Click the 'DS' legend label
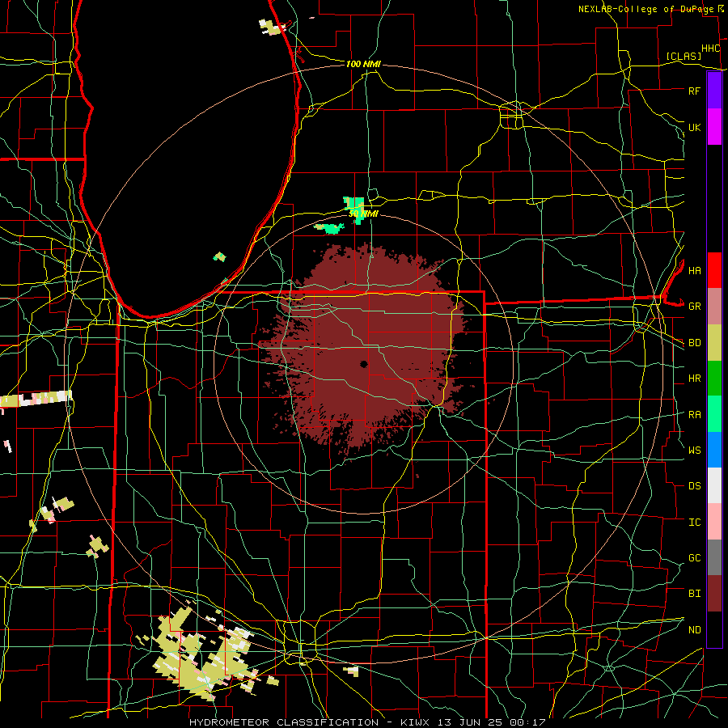The width and height of the screenshot is (728, 728). 694,486
